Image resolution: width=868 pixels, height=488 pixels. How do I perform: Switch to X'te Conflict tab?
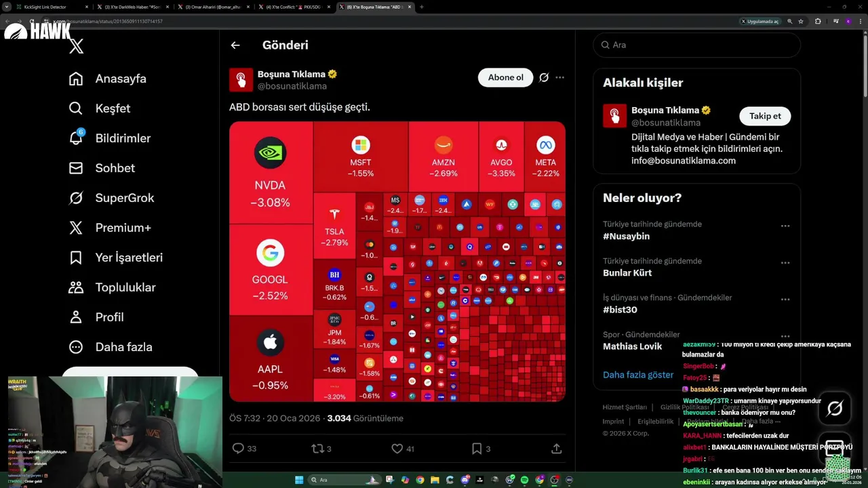(294, 7)
